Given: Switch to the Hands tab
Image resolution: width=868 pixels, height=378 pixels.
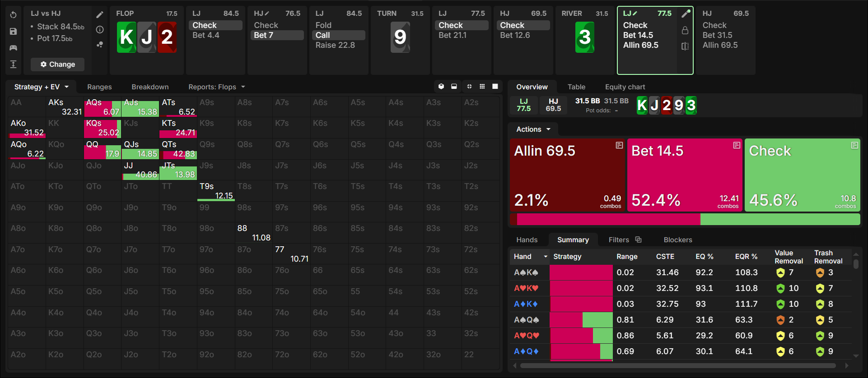Looking at the screenshot, I should tap(527, 240).
